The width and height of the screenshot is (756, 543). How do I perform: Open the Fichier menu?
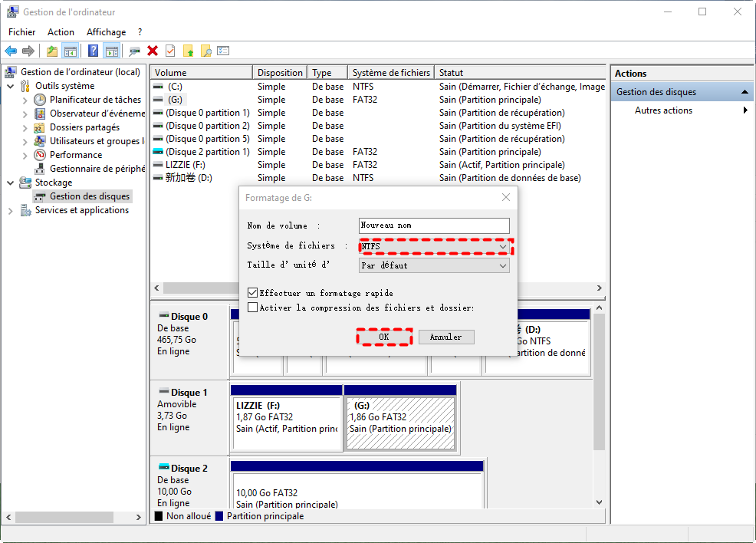click(21, 31)
